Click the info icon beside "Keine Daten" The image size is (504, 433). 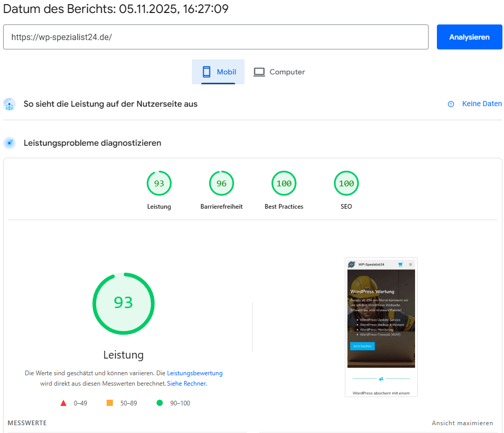coord(450,104)
